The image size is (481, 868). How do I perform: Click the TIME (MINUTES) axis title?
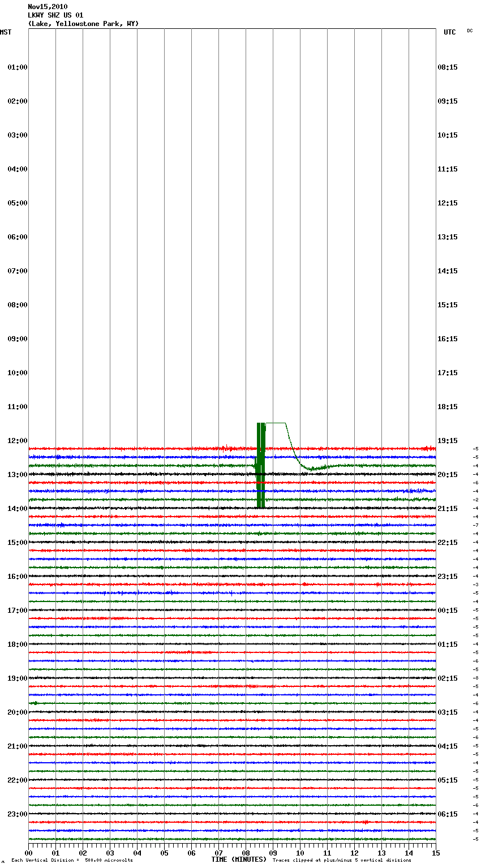point(239,860)
